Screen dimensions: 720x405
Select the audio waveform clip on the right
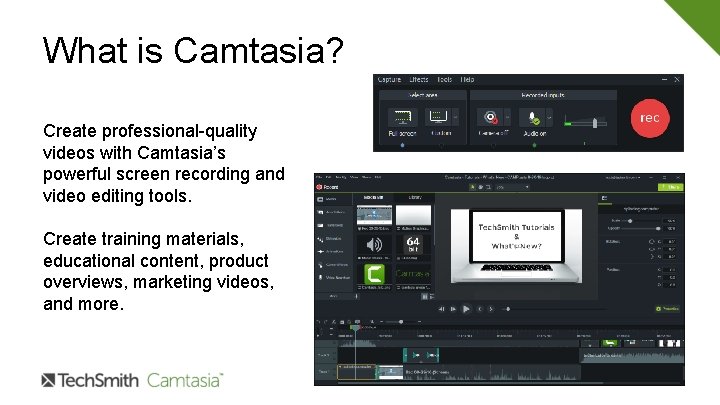[x=632, y=356]
